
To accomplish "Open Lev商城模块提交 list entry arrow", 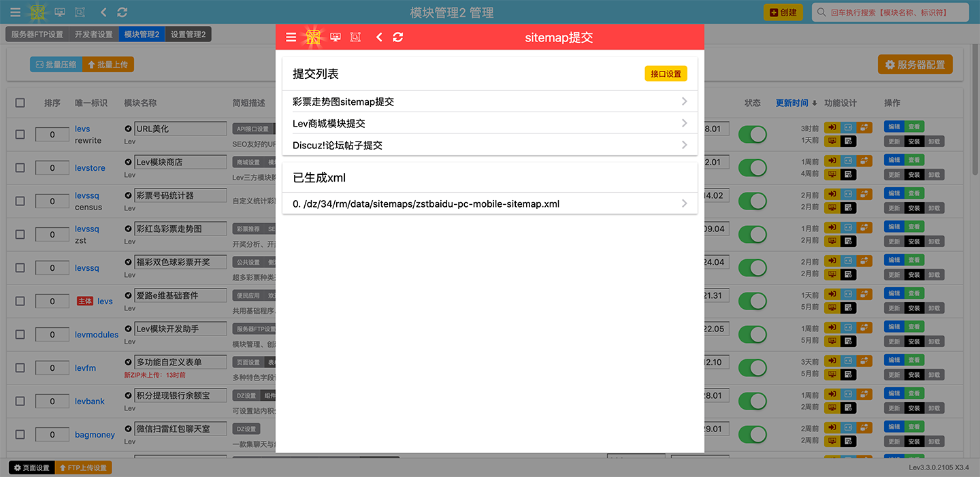I will tap(684, 123).
